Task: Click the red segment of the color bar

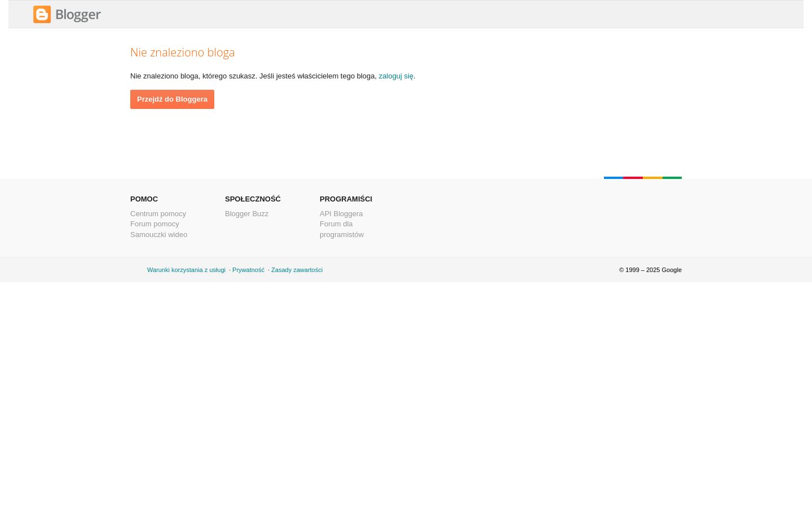Action: (x=633, y=178)
